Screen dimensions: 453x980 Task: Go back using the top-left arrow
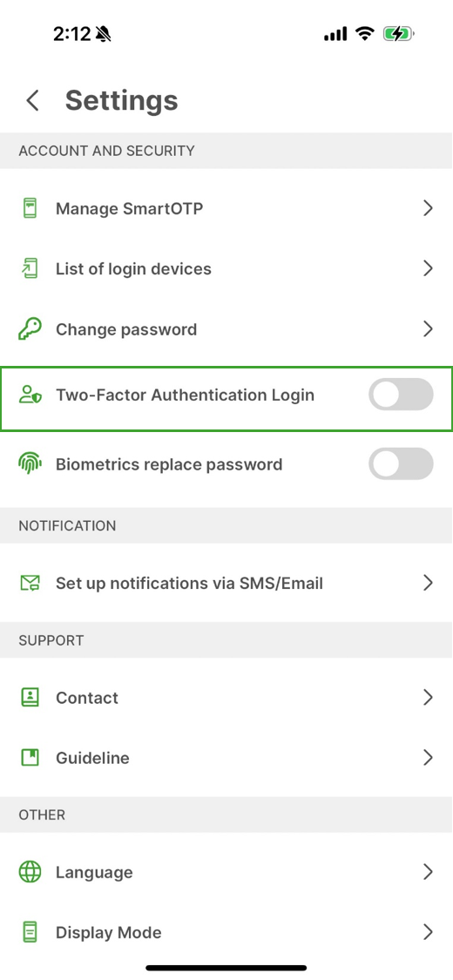pyautogui.click(x=32, y=100)
